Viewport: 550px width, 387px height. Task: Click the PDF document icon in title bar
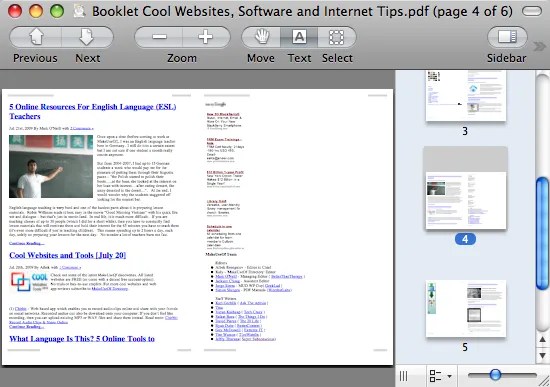(x=80, y=11)
